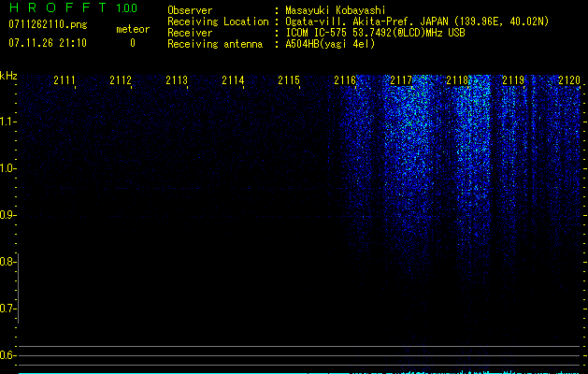Viewport: 588px width, 374px height.
Task: Click the Observer label
Action: (190, 10)
